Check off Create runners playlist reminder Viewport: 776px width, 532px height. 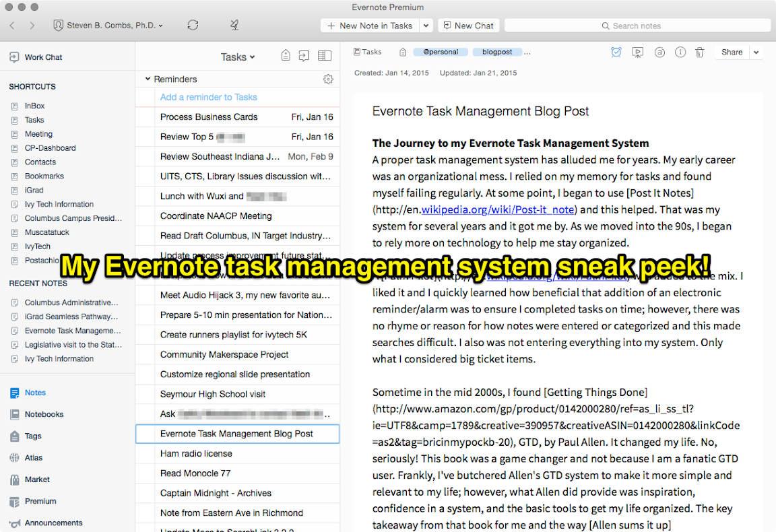click(145, 335)
